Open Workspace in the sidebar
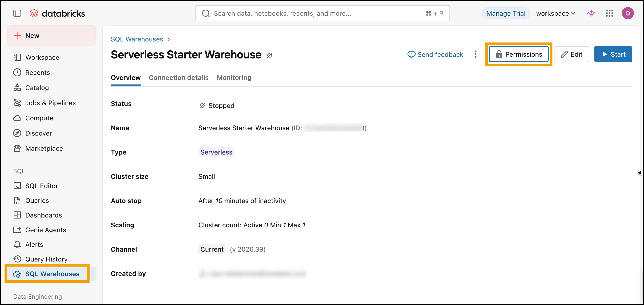Viewport: 644px width, 305px height. [52, 57]
